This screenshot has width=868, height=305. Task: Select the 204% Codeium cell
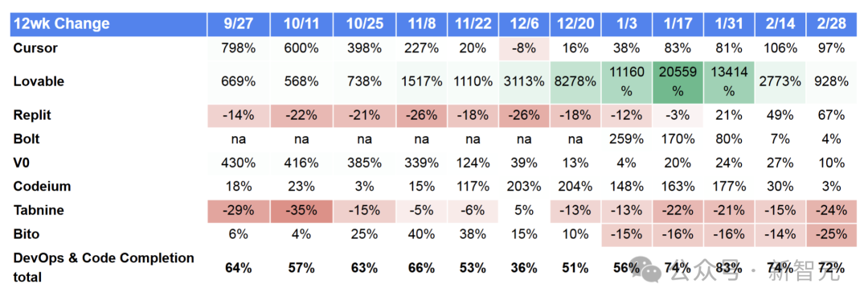pyautogui.click(x=575, y=187)
